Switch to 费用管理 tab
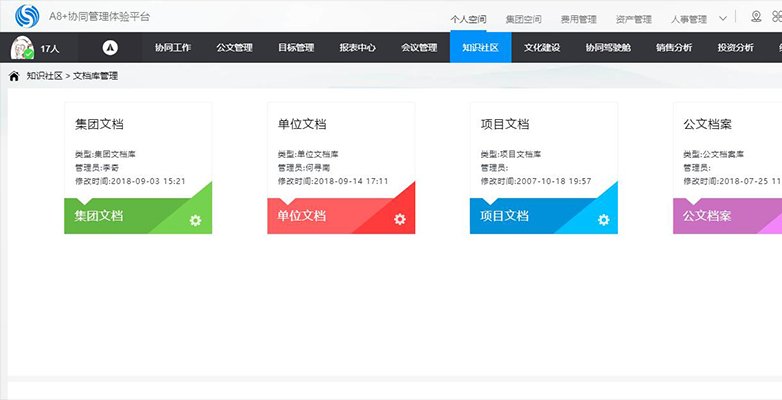Screen dimensions: 782x400 (579, 19)
